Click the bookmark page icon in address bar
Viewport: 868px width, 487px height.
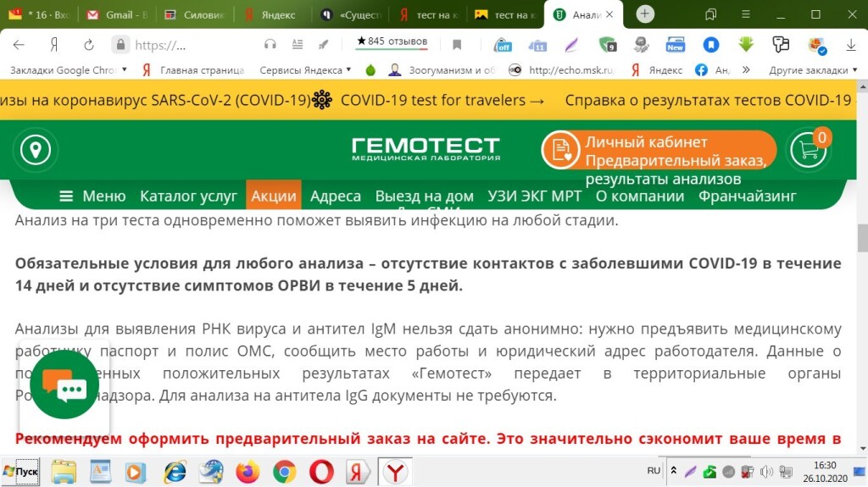click(457, 45)
